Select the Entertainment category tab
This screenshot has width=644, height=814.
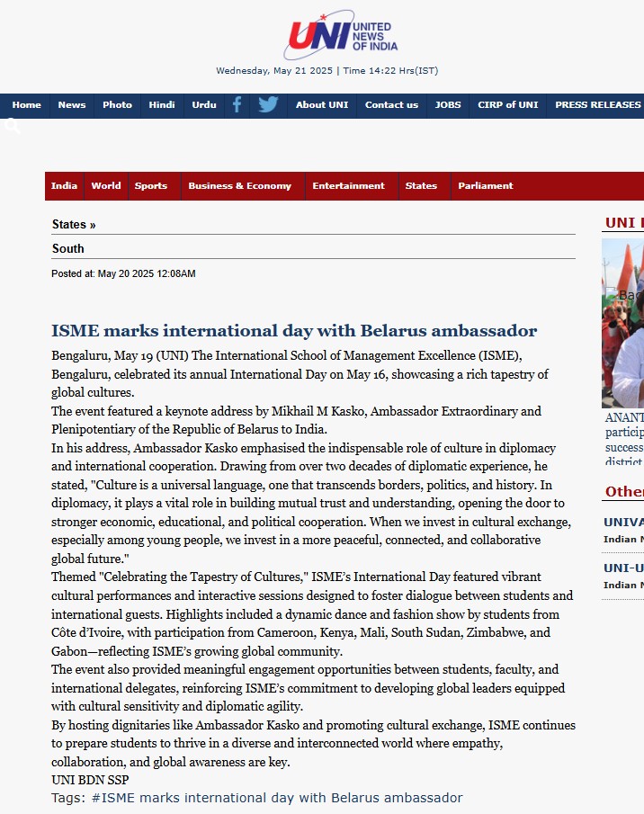tap(348, 186)
